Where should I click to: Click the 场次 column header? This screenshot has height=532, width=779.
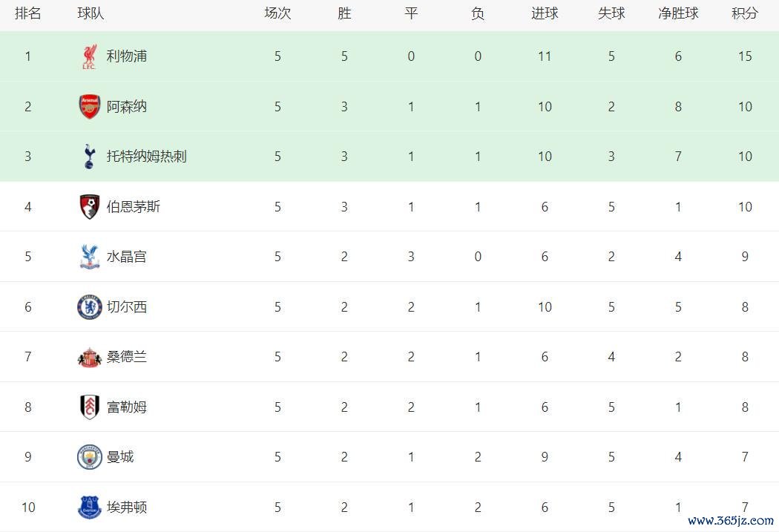(277, 13)
